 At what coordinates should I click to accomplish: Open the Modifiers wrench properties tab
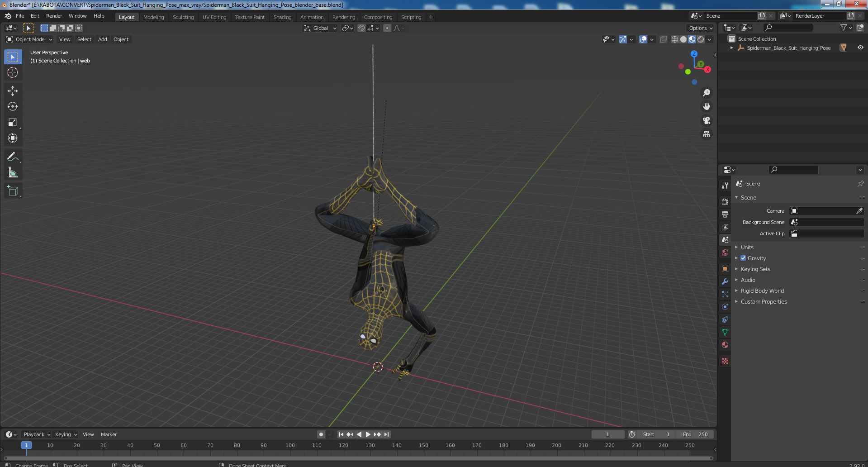[x=725, y=281]
